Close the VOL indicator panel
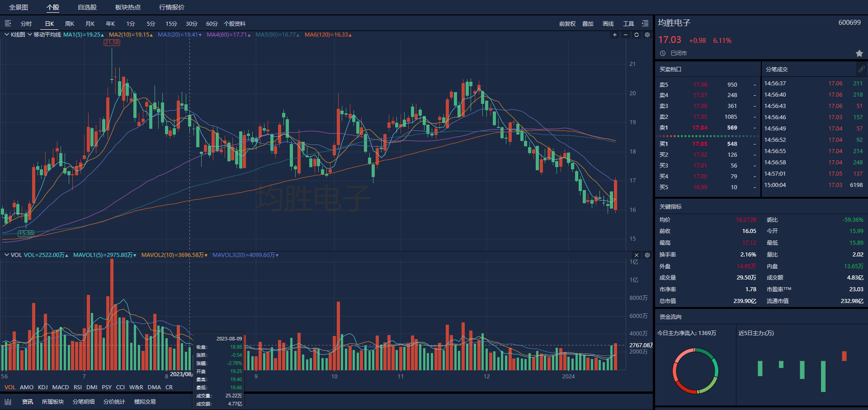This screenshot has width=868, height=410. point(637,255)
